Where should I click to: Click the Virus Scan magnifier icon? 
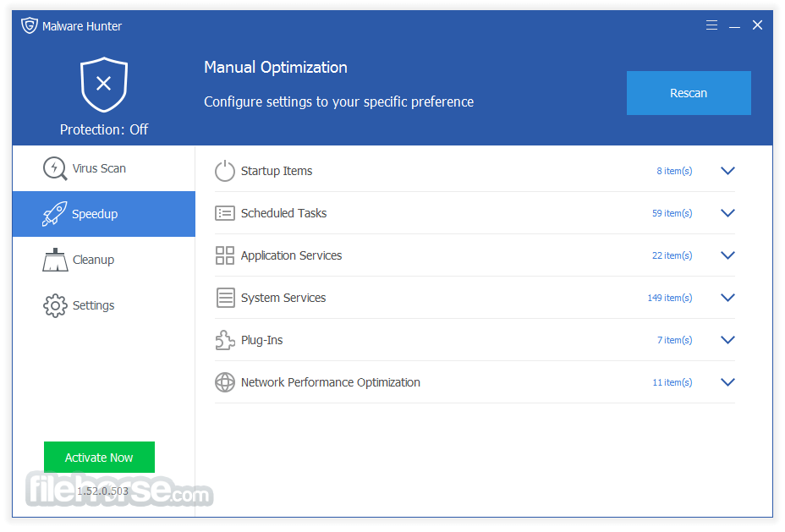pos(55,168)
